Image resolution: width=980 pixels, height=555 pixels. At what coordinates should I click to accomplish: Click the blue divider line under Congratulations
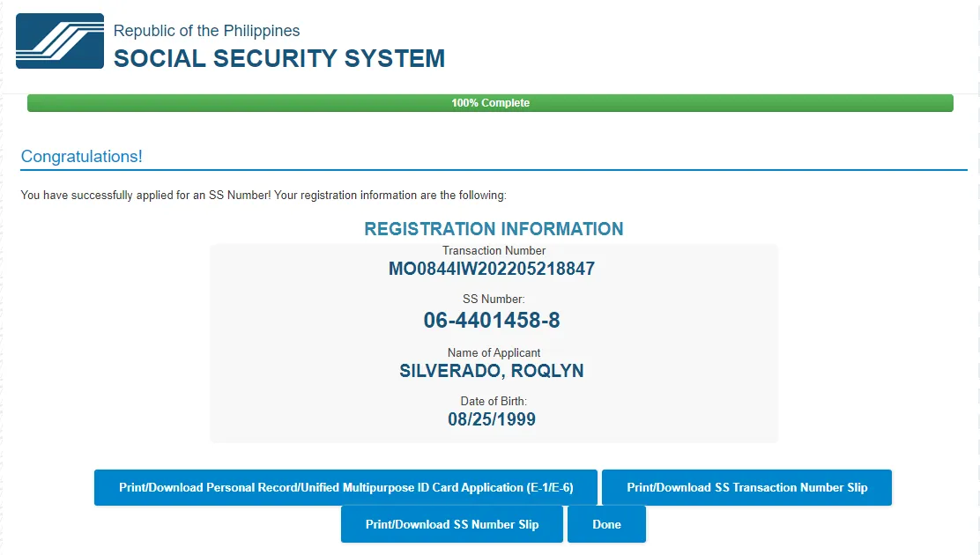(x=494, y=169)
